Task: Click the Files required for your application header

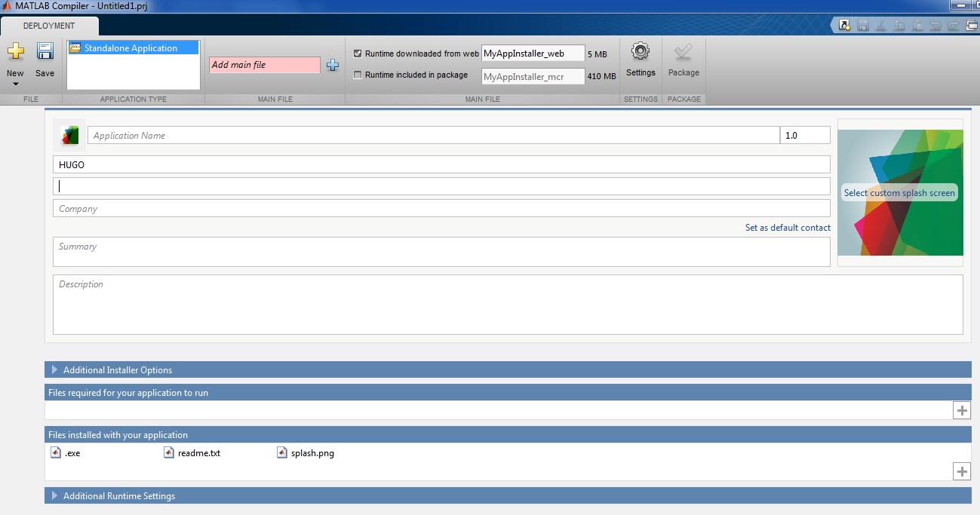Action: 508,392
